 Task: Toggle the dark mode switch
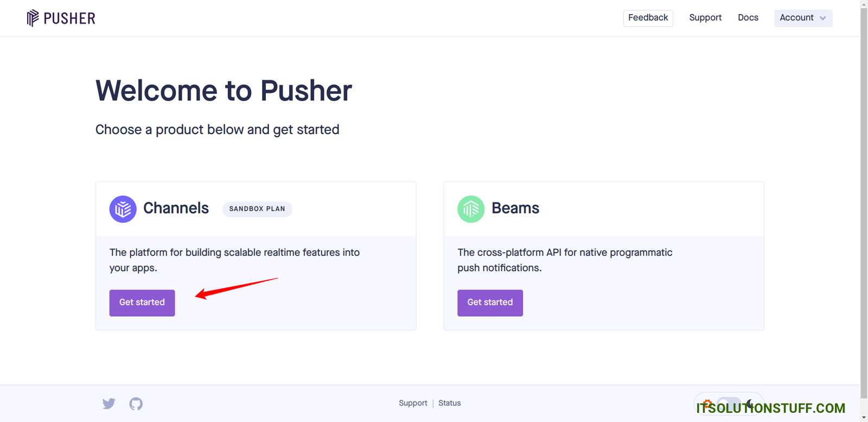tap(729, 404)
